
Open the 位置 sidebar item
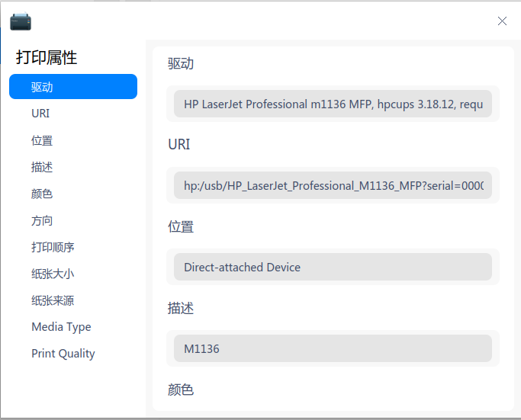[x=42, y=140]
